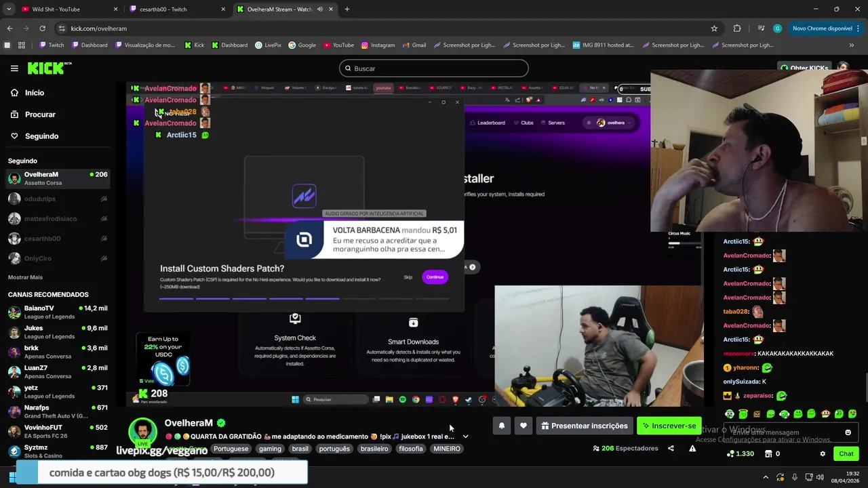Image resolution: width=868 pixels, height=488 pixels.
Task: Click the Inscrever-se subscribe button
Action: point(669,426)
